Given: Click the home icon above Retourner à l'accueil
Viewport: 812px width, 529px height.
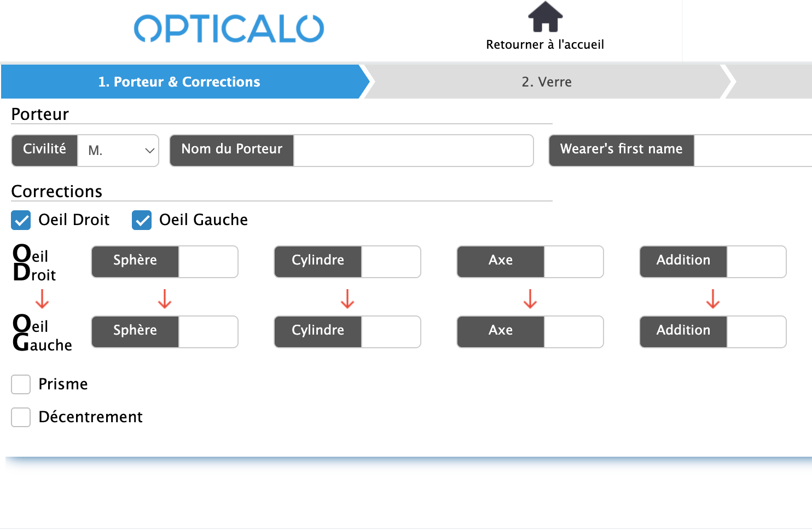Looking at the screenshot, I should tap(545, 17).
